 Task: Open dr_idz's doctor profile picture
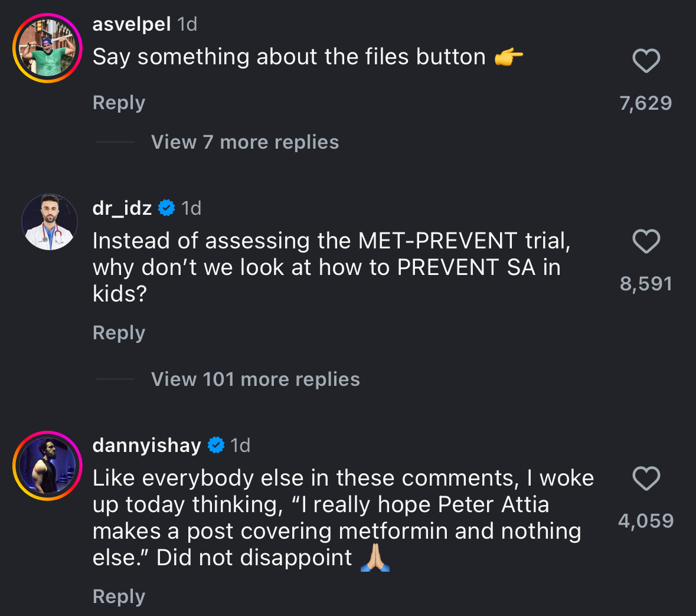pyautogui.click(x=50, y=222)
